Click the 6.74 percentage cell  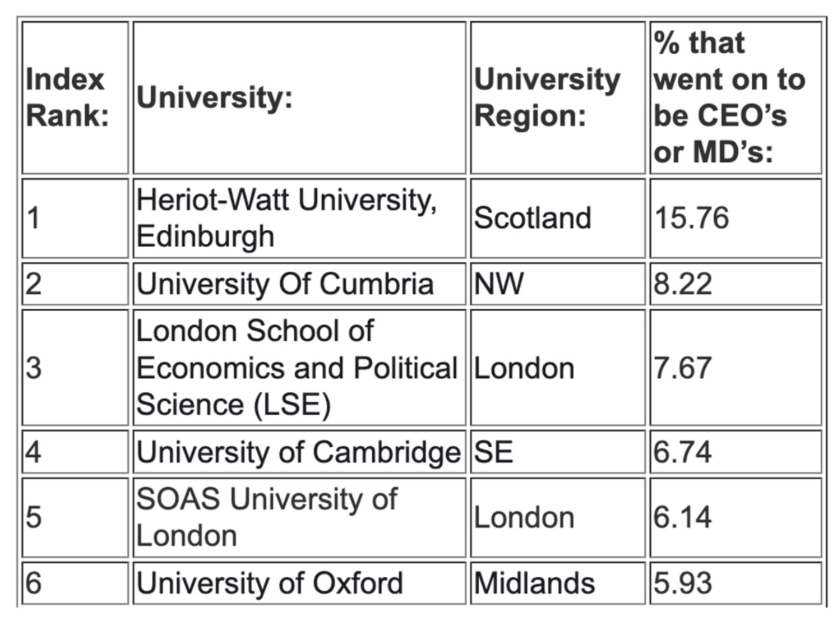pyautogui.click(x=736, y=451)
